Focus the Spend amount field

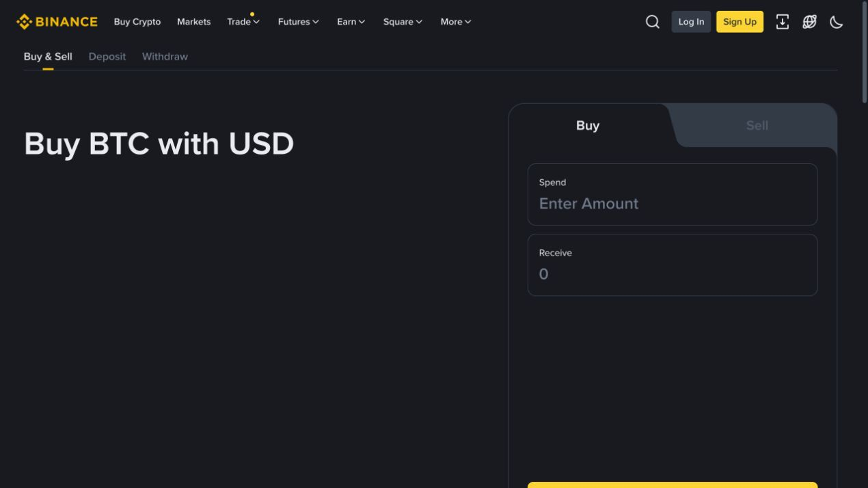pyautogui.click(x=673, y=195)
